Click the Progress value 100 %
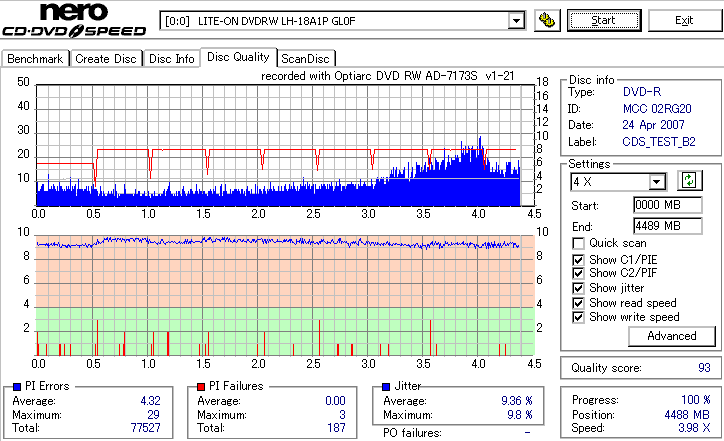The image size is (724, 441). 696,400
